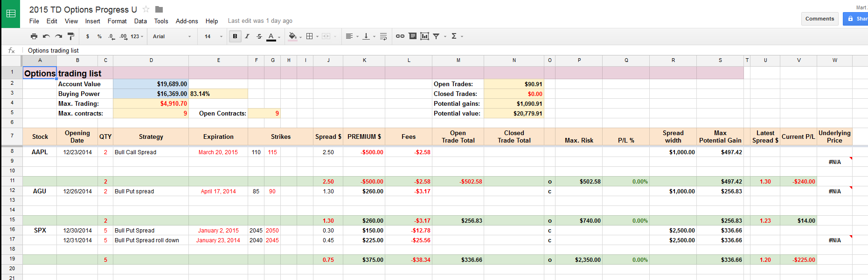Open the Format menu
The image size is (868, 280).
click(117, 21)
